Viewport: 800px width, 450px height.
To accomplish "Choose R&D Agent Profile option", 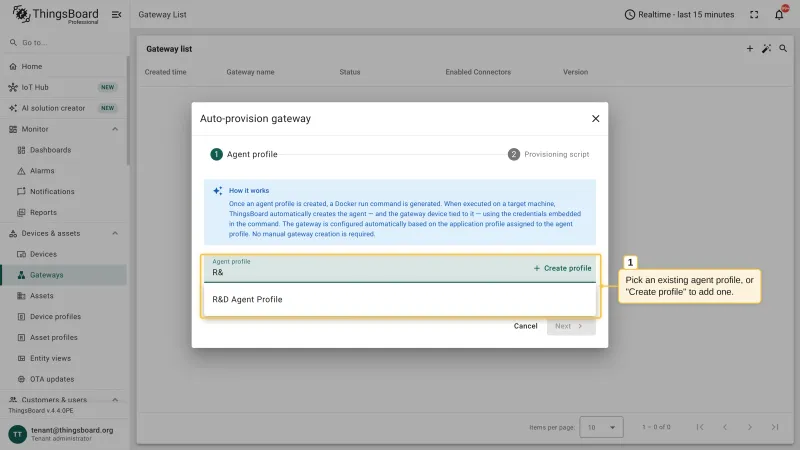I will tap(399, 299).
